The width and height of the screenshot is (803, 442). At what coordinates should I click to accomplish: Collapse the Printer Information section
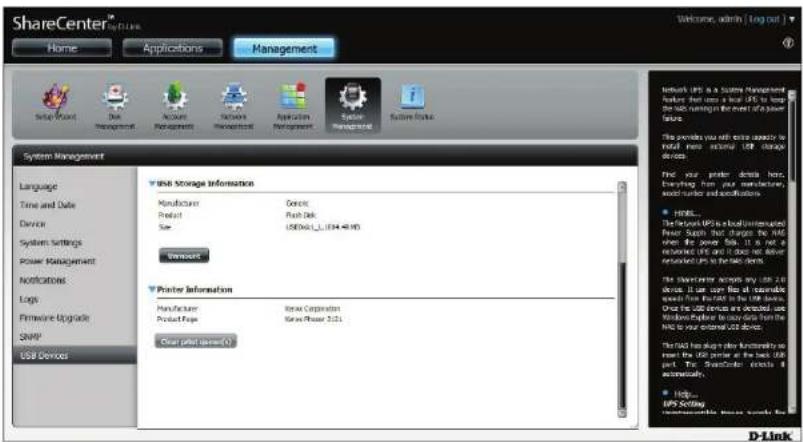(152, 289)
